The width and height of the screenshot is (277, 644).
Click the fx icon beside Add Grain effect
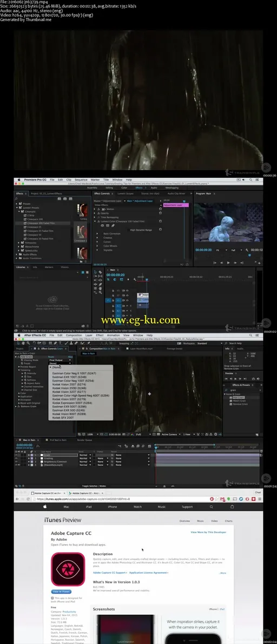click(x=19, y=357)
